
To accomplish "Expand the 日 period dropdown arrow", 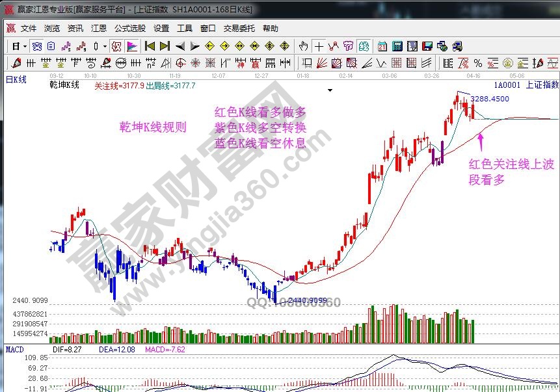I will [25, 46].
